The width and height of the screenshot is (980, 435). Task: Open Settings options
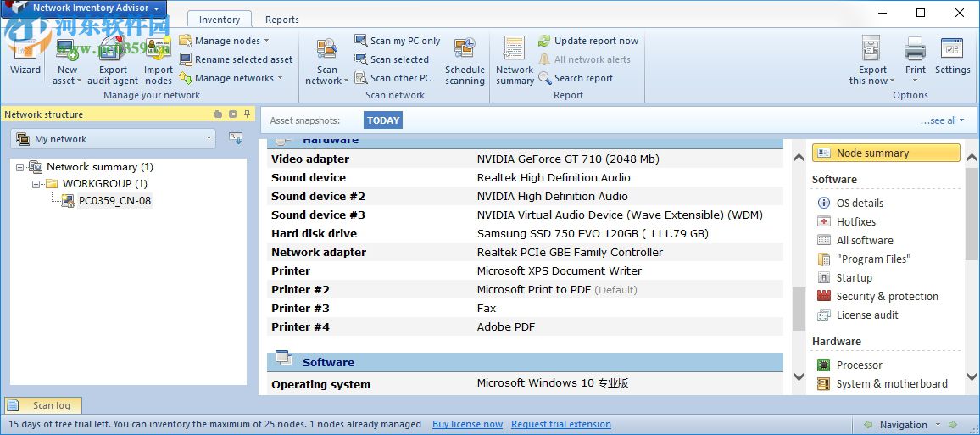click(952, 56)
